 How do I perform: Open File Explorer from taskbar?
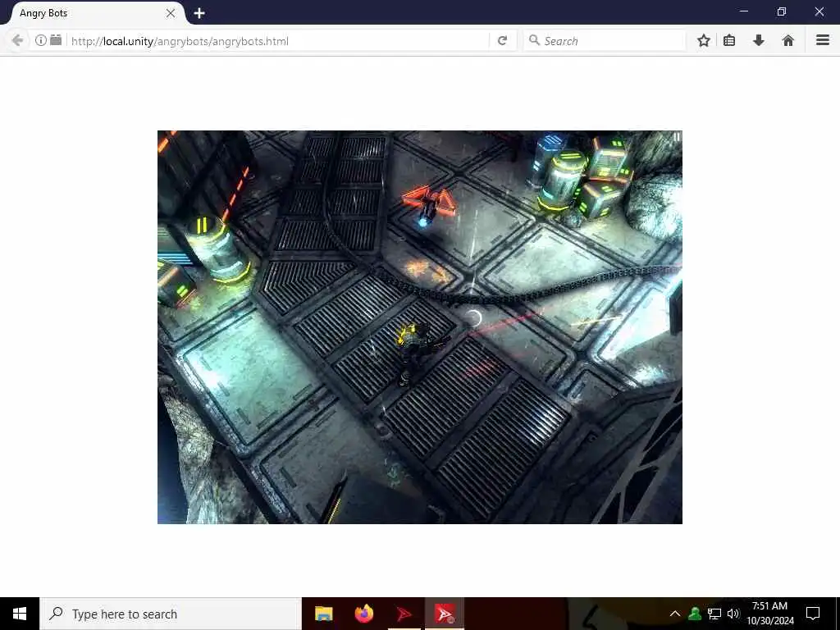pos(323,614)
